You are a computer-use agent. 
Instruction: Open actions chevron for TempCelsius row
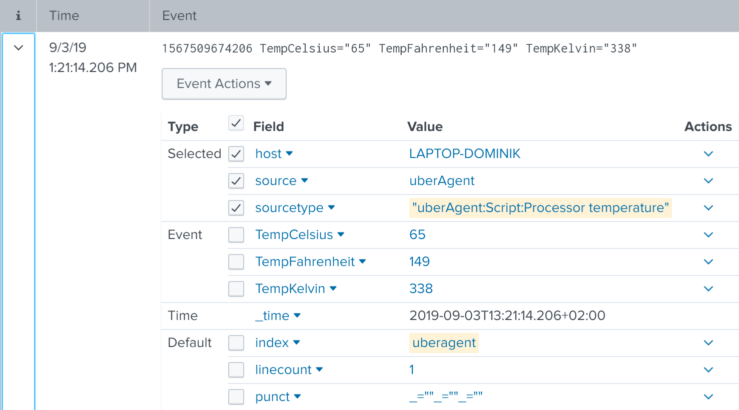(708, 235)
